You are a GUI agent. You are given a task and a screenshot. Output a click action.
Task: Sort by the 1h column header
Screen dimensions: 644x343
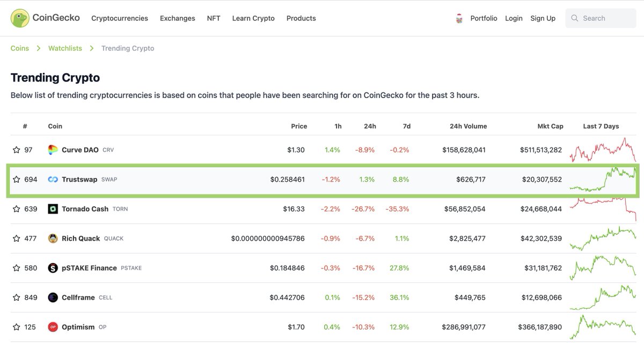click(x=338, y=126)
